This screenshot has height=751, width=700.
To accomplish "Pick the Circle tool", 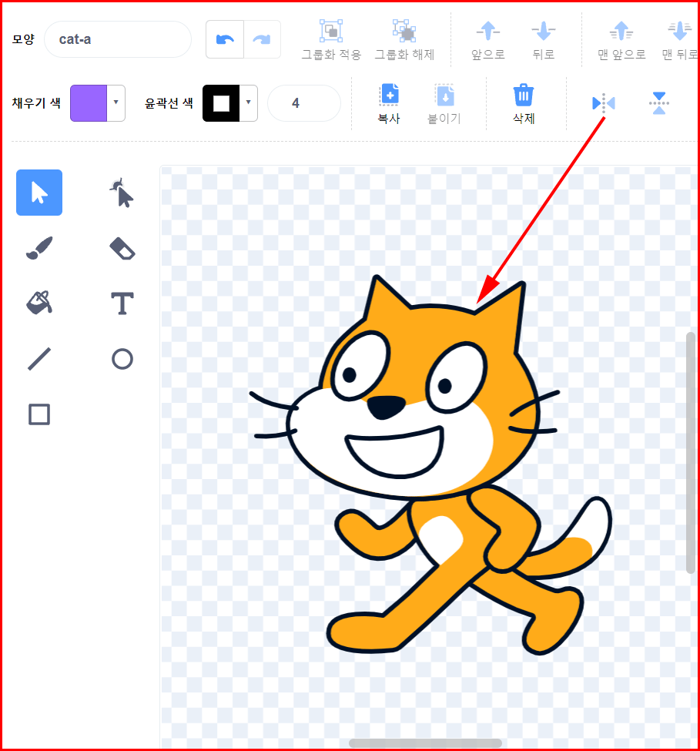I will (122, 359).
